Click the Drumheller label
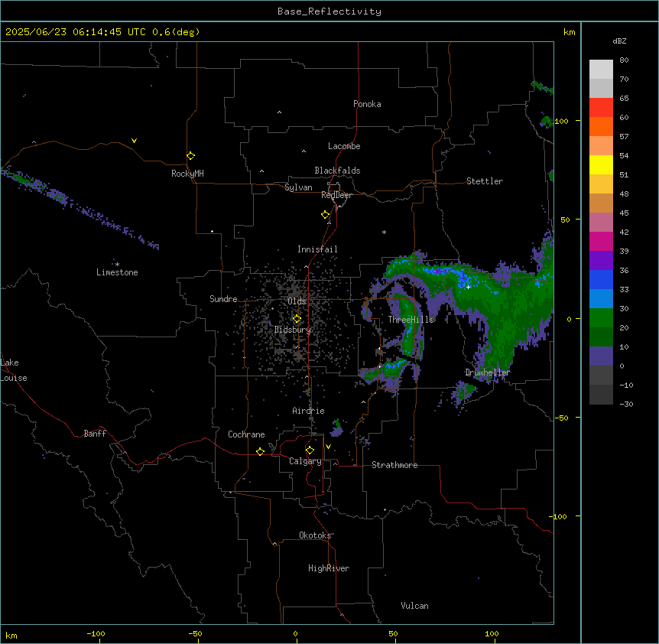 pyautogui.click(x=488, y=372)
